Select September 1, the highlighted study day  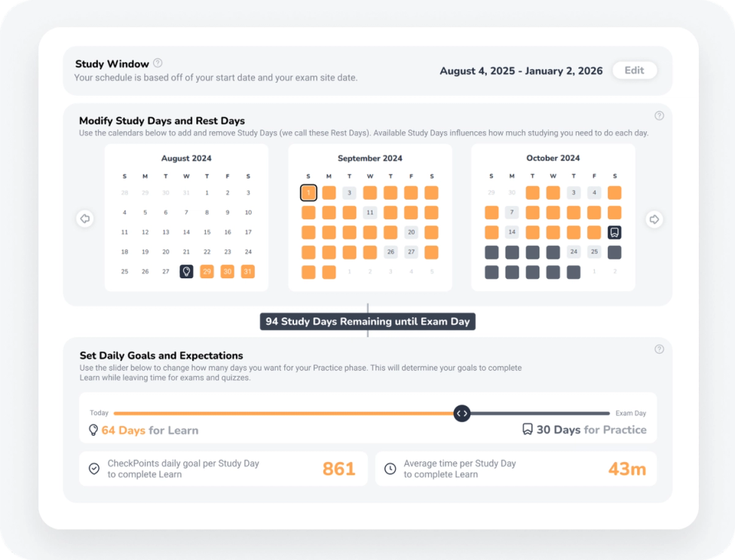(308, 192)
